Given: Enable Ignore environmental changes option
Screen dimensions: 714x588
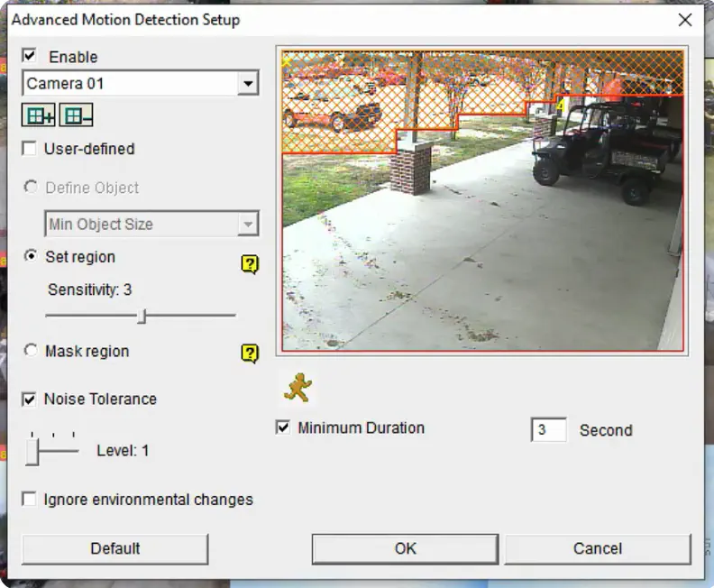Looking at the screenshot, I should click(29, 500).
